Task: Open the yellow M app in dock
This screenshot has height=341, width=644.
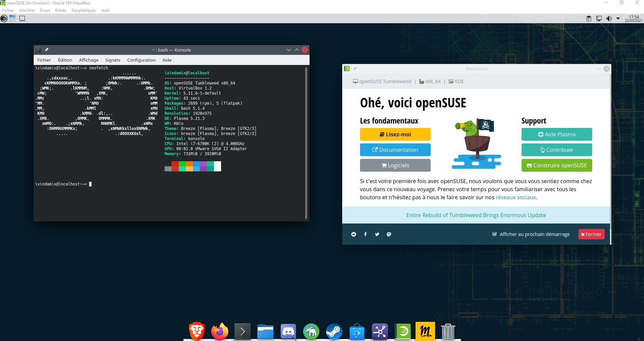Action: (425, 331)
